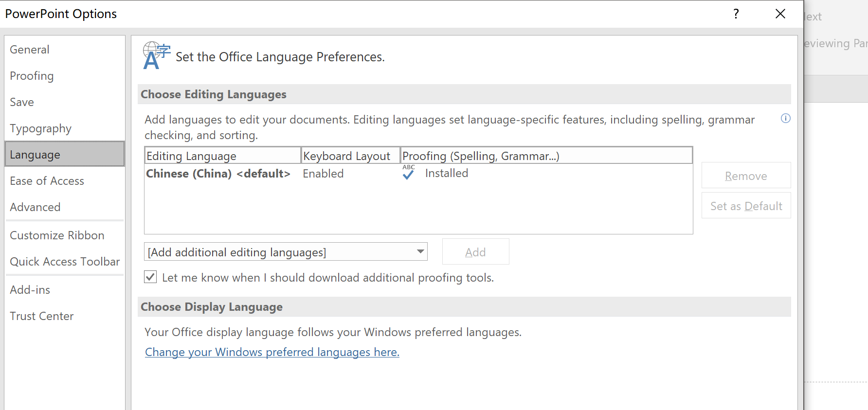Select Quick Access Toolbar settings
The width and height of the screenshot is (868, 410).
coord(64,262)
